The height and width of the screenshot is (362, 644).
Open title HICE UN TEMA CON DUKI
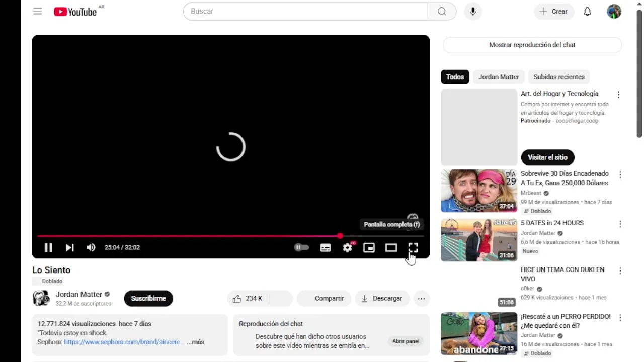click(562, 274)
